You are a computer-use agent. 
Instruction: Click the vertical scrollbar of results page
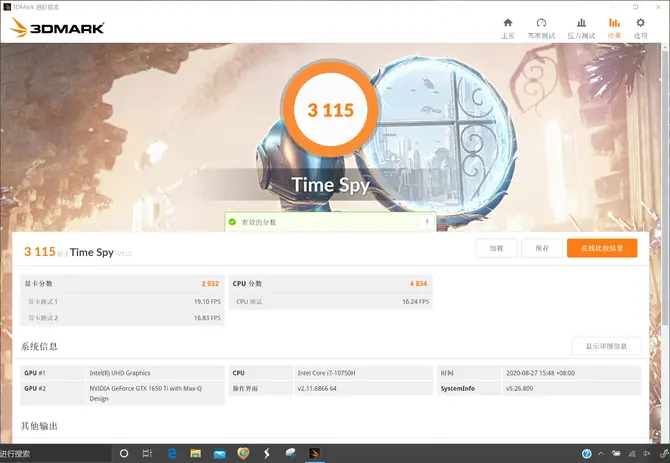tap(665, 188)
